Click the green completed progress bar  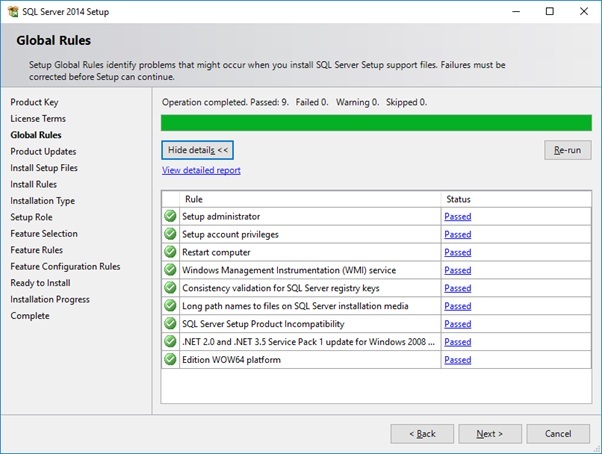click(x=376, y=123)
